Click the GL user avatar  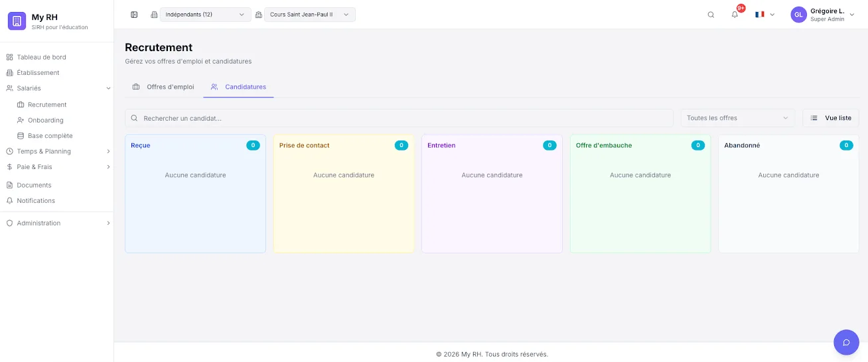798,15
